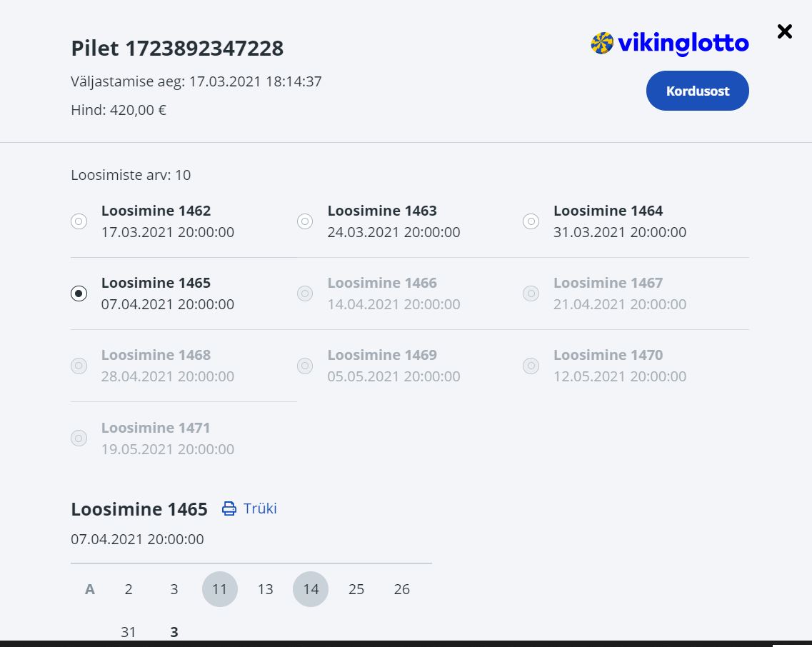Pick the Loosimine 1467 draw option

(531, 294)
